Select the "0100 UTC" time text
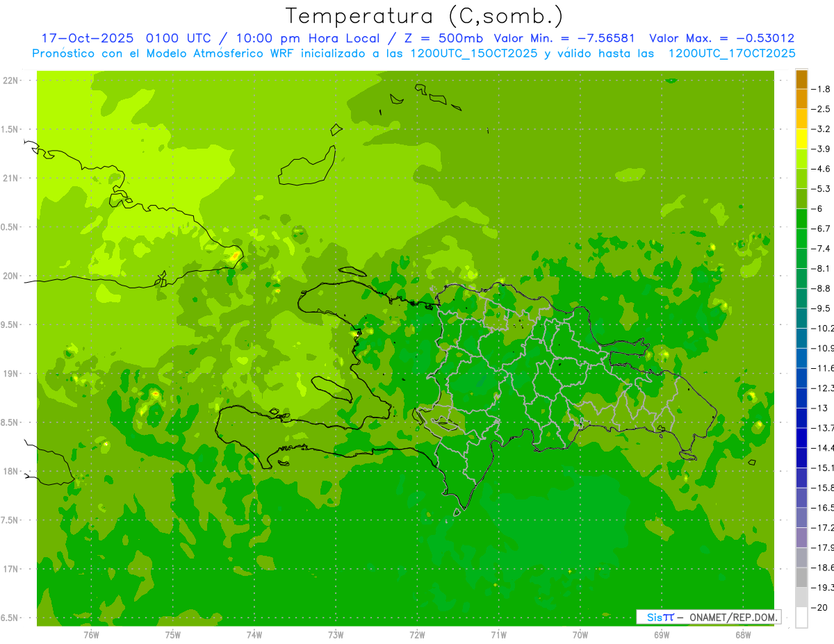 [177, 38]
